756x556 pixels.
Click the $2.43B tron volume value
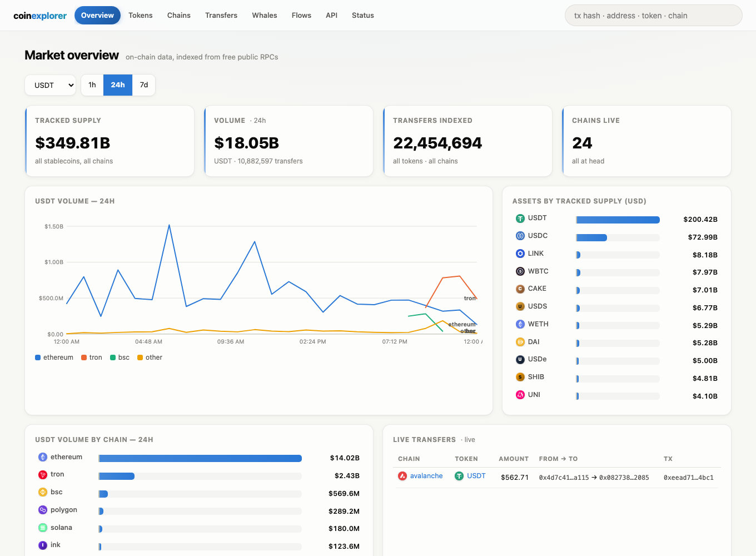tap(347, 476)
